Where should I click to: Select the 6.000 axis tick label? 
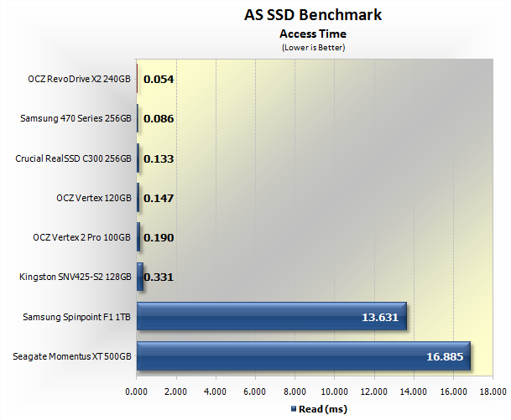click(255, 391)
